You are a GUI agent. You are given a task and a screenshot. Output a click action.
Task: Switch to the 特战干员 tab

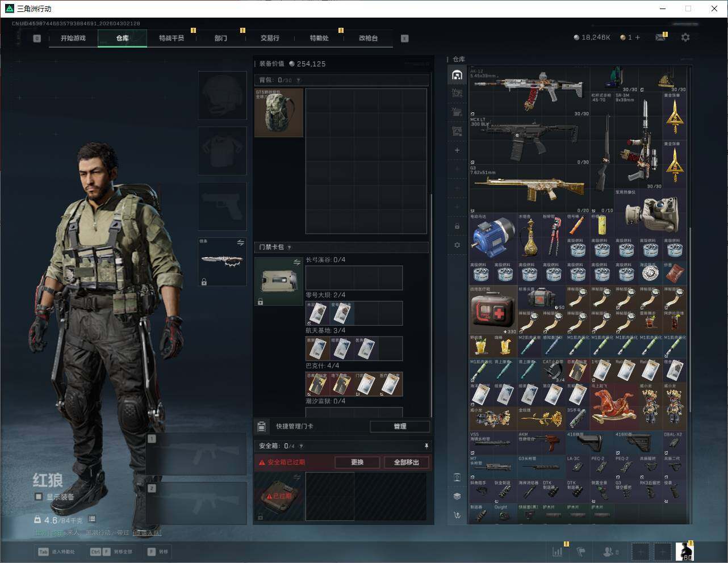point(171,38)
